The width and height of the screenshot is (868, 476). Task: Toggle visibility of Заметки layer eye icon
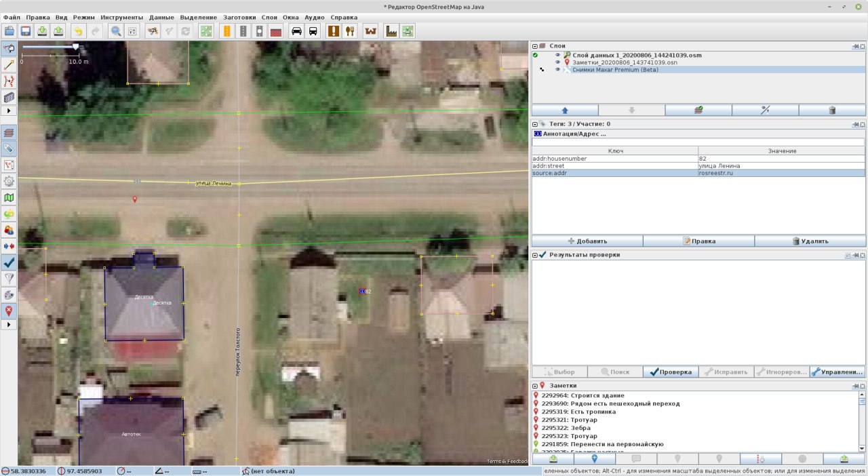tap(558, 62)
